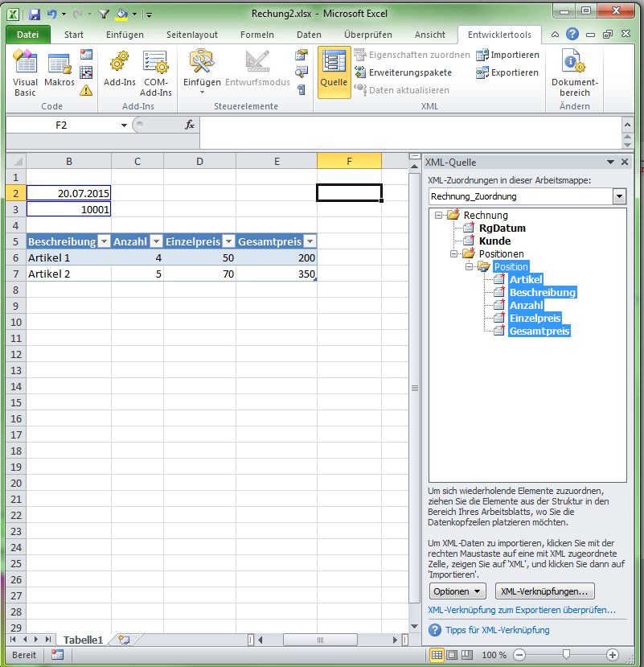Viewport: 644px width, 667px height.
Task: Switch to Umbruchvorschau view in status bar
Action: click(467, 655)
